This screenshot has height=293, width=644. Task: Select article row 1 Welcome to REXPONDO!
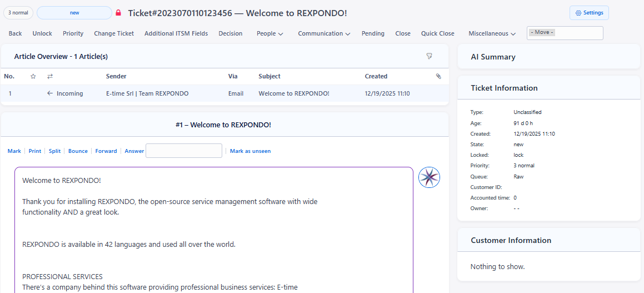coord(224,93)
